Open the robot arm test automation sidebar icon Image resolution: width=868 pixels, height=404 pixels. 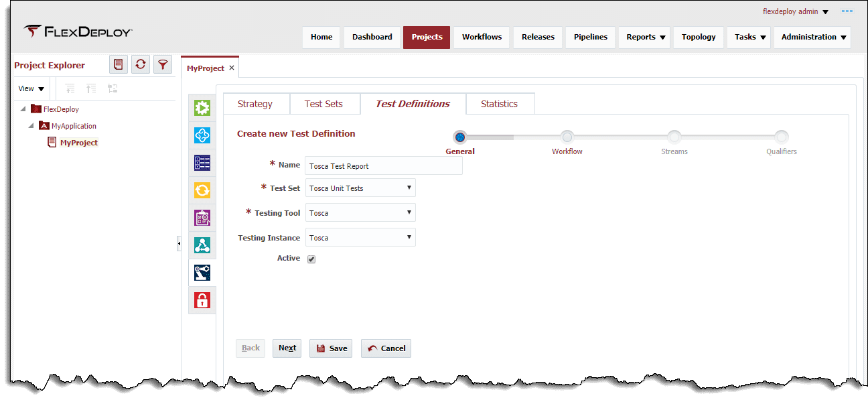click(x=202, y=273)
